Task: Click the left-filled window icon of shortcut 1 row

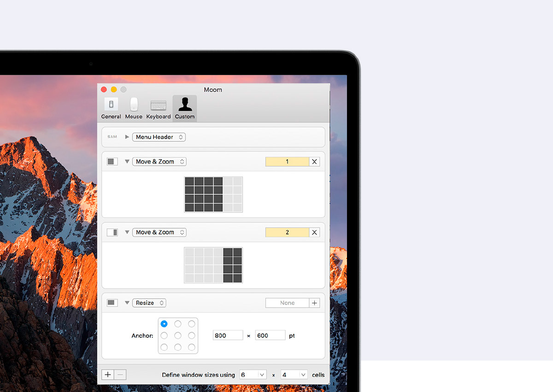Action: tap(112, 162)
